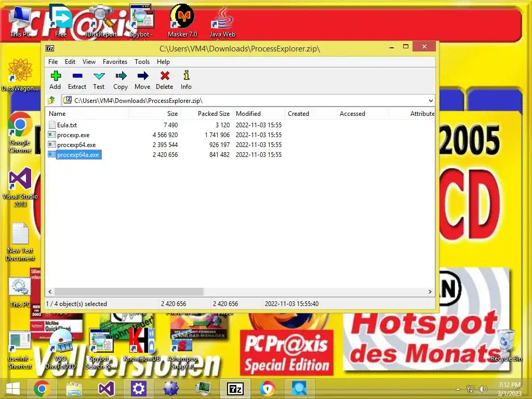Switch to the 7-Zip taskbar button
Screen dimensions: 532x399
click(235, 389)
